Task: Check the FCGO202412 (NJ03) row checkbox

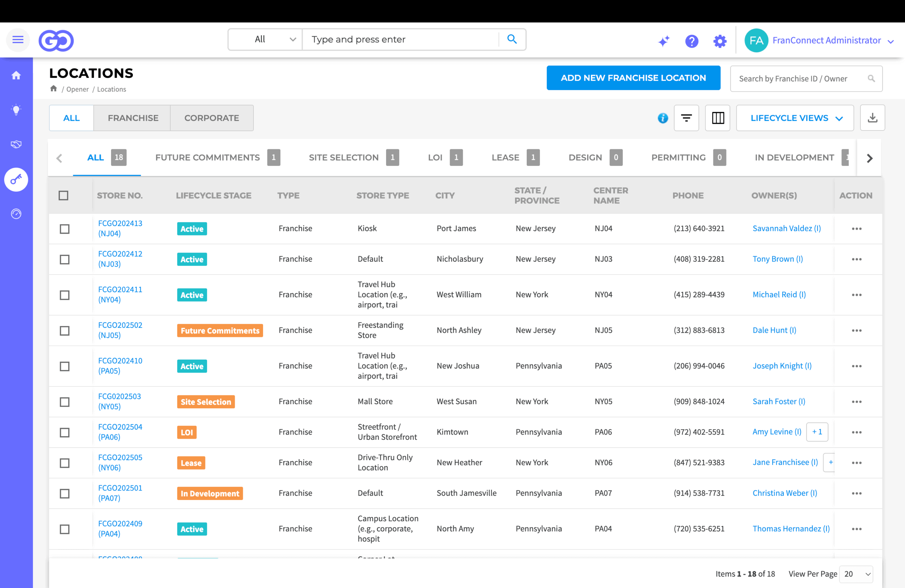Action: [65, 260]
